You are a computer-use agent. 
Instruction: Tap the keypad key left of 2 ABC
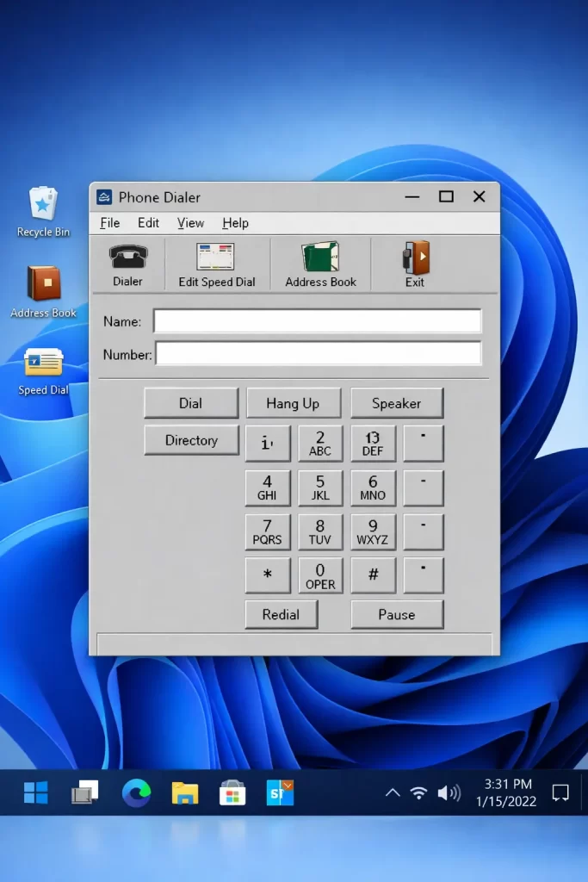click(x=268, y=444)
